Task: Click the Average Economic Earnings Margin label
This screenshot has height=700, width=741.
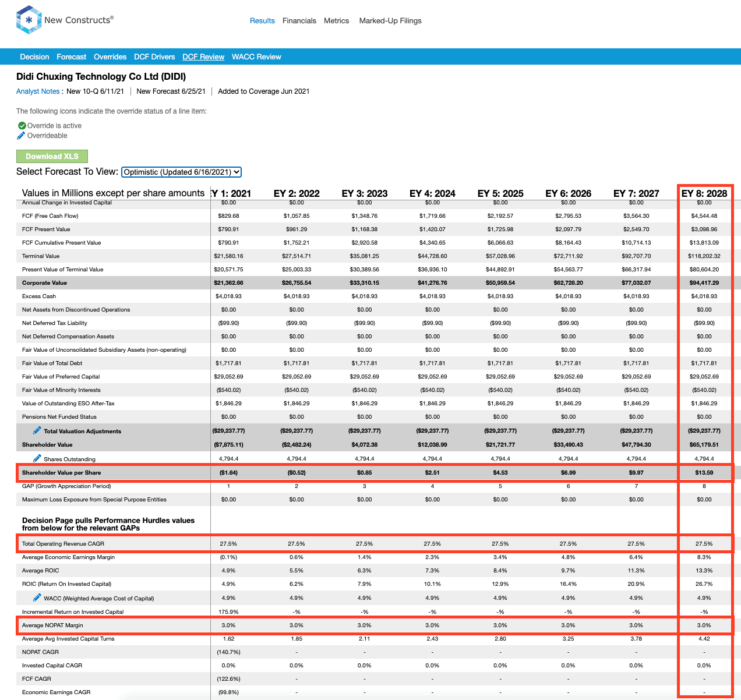Action: coord(68,557)
